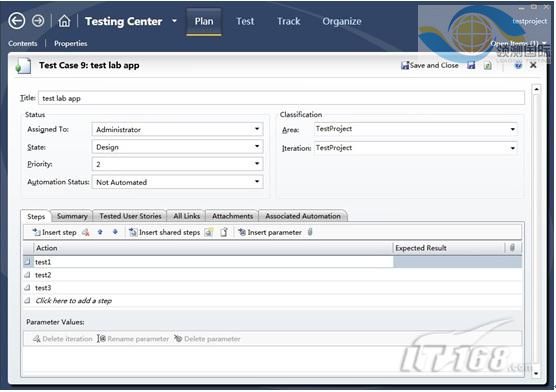This screenshot has width=556, height=392.
Task: Open the State dropdown showing Design
Action: tap(257, 146)
